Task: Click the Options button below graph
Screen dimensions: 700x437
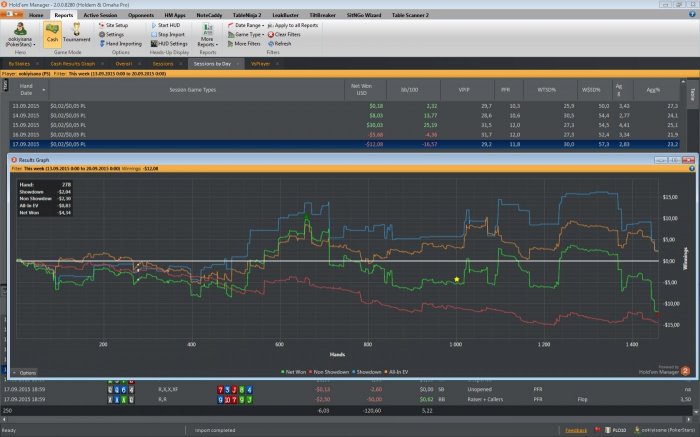Action: (26, 372)
